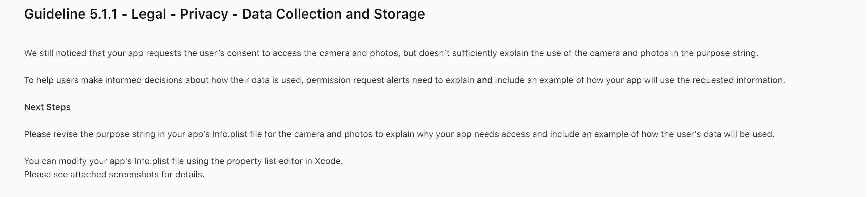Click the bold 'and' word
This screenshot has height=197, width=868.
[484, 80]
